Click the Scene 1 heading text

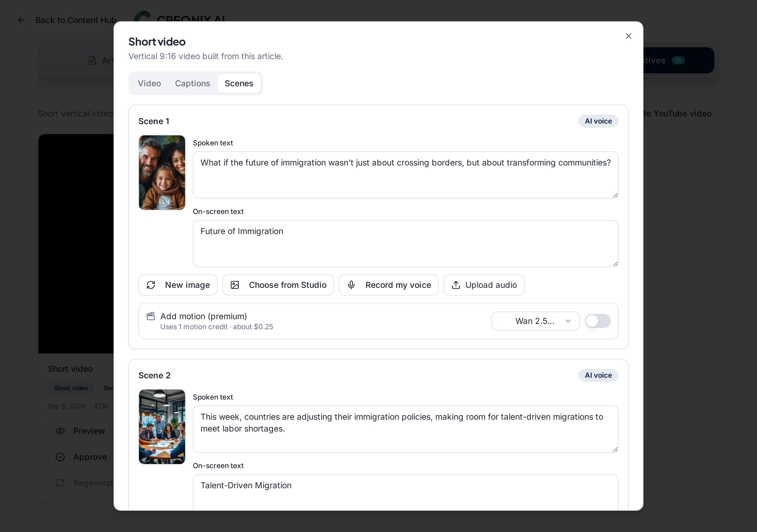154,121
